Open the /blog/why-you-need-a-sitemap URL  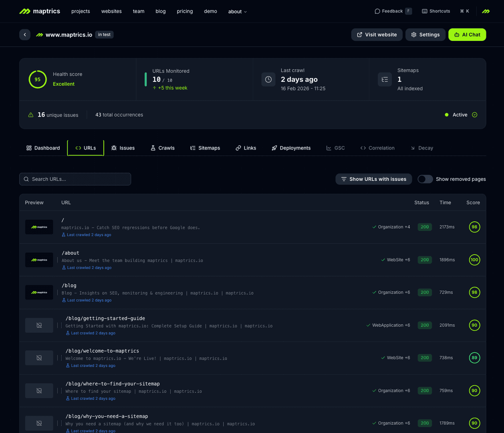(107, 416)
